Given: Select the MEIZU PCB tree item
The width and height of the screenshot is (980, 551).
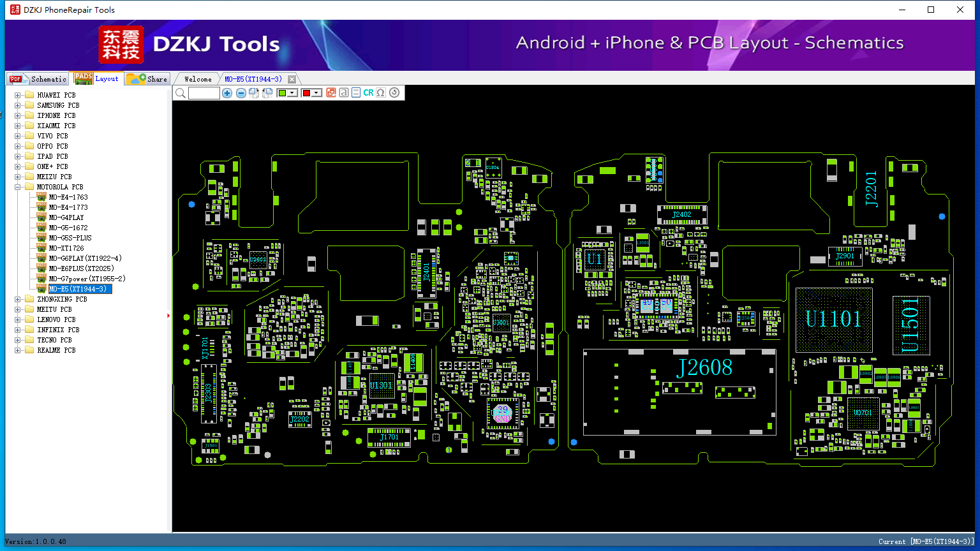Looking at the screenshot, I should 54,177.
